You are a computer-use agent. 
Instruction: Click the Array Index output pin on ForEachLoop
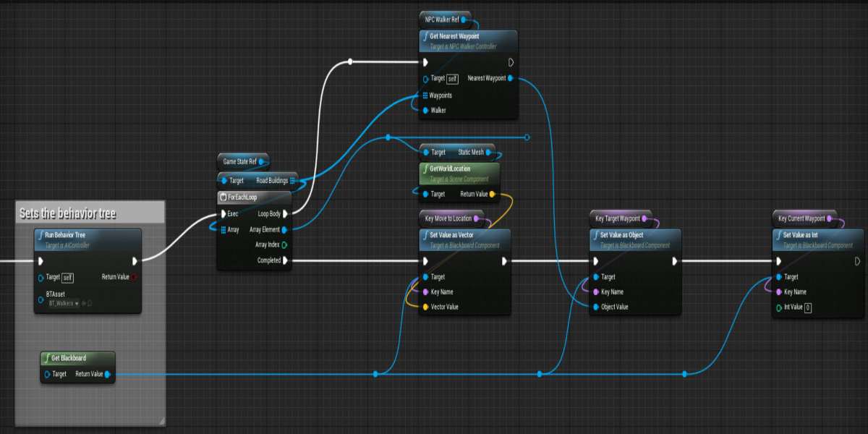[x=285, y=244]
